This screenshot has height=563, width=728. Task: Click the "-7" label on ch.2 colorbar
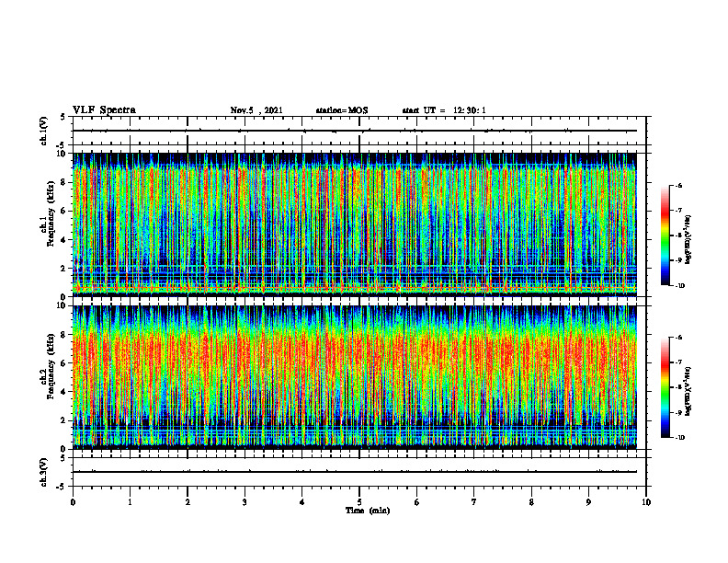point(678,362)
